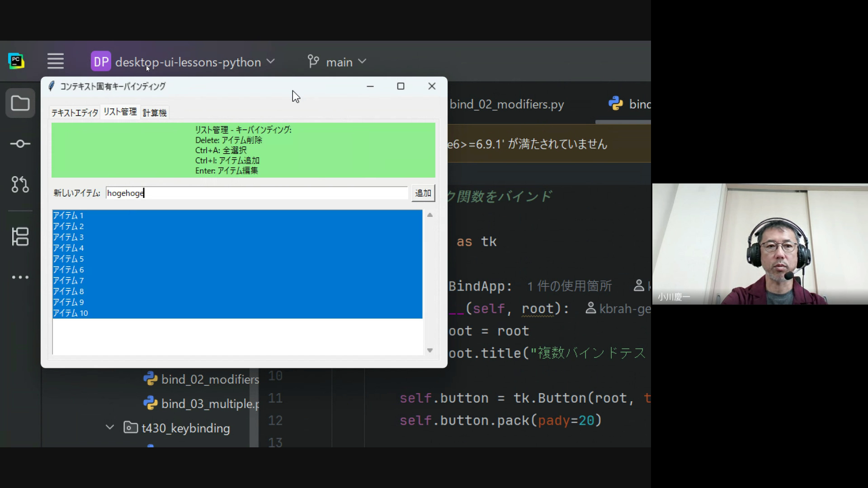The image size is (868, 488).
Task: Open the Commit tool window icon
Action: point(20,144)
